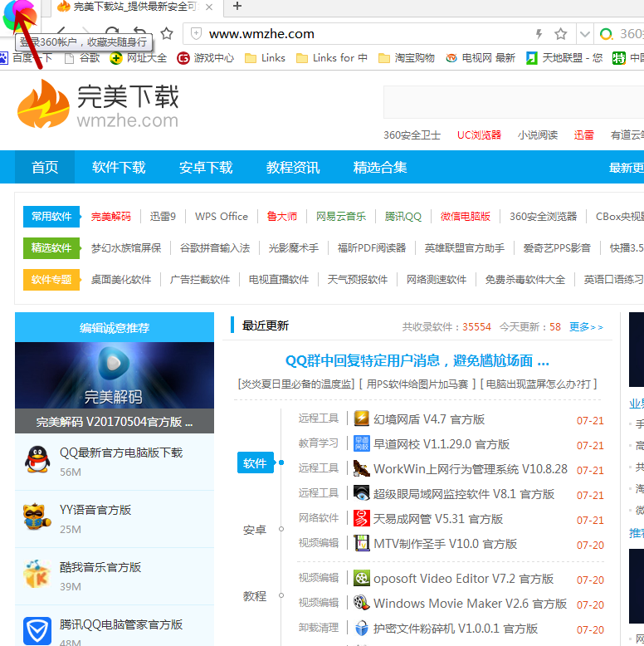Open the QQ群中回复特定用户消息 headline

coord(417,361)
